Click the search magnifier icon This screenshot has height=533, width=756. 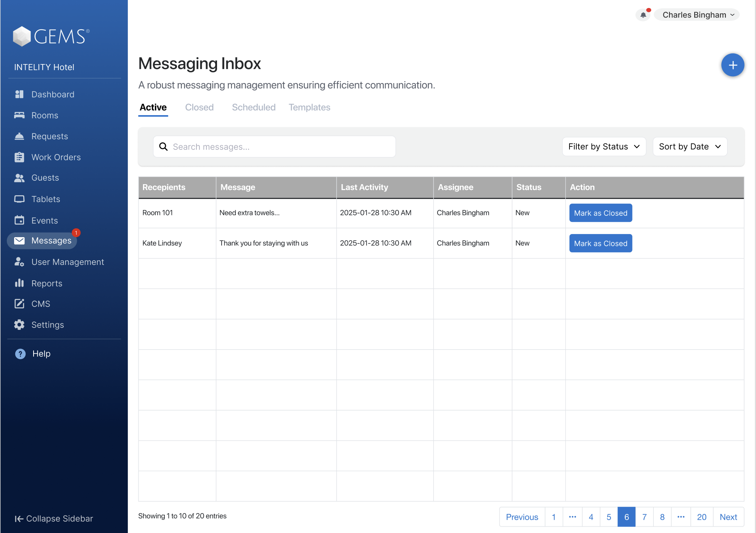[x=163, y=147]
